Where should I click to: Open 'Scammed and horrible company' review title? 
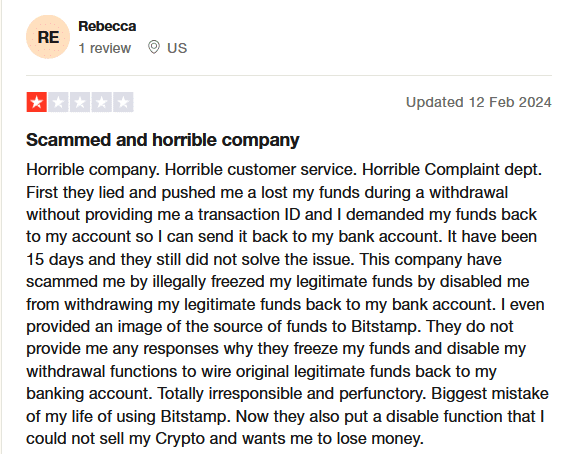pyautogui.click(x=163, y=140)
